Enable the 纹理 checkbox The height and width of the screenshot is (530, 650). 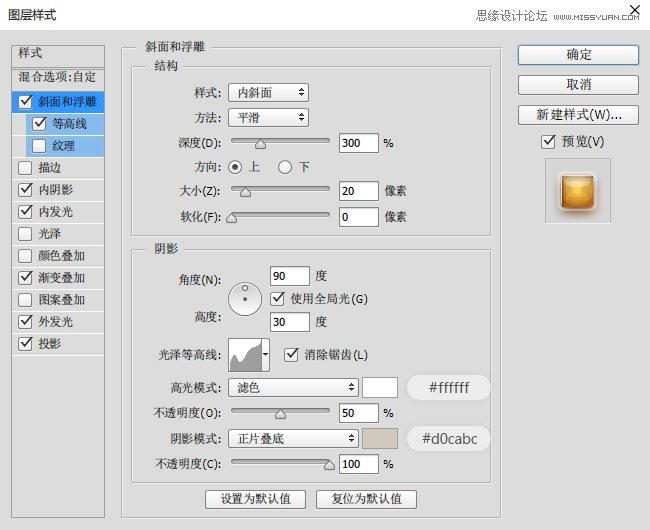point(39,146)
